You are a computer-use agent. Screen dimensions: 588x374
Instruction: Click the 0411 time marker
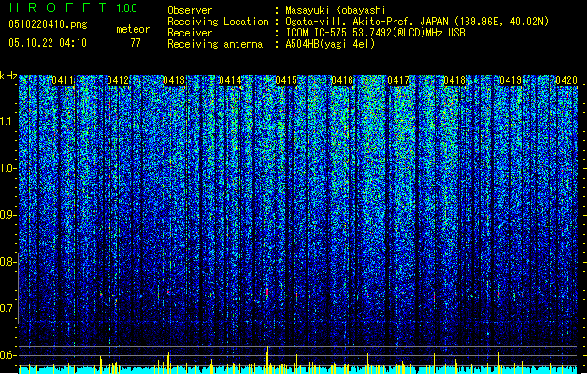point(63,80)
